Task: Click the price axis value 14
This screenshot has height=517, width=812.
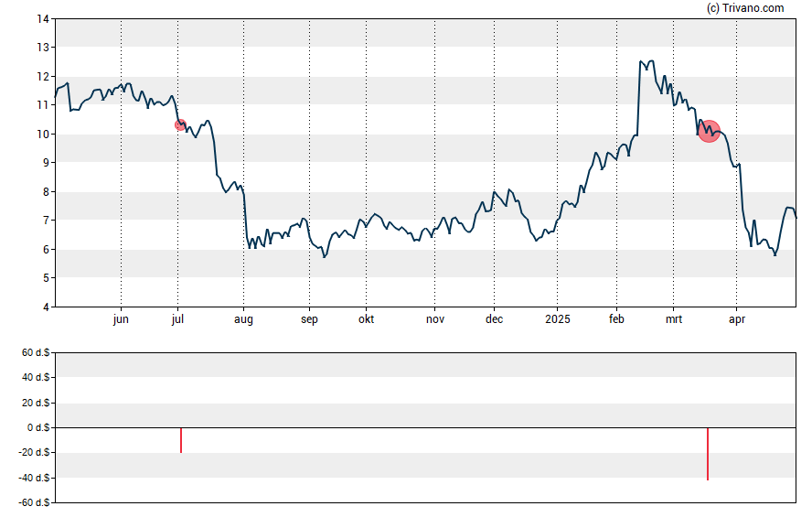Action: [43, 19]
